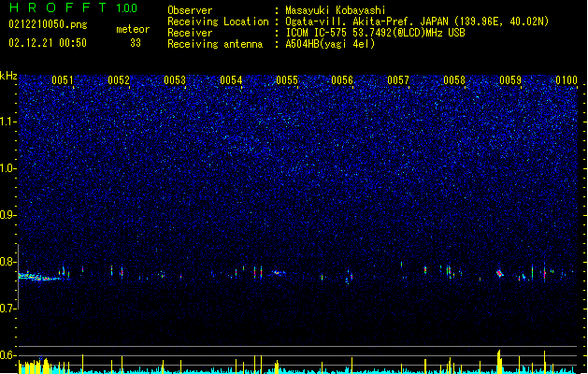Click the 1.0 kHz frequency label
Viewport: 588px width, 374px height.
pos(8,168)
